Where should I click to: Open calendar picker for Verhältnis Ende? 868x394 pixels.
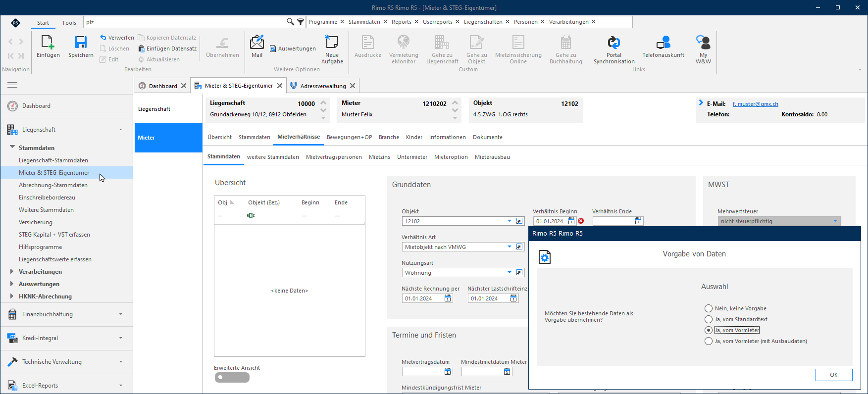click(638, 221)
